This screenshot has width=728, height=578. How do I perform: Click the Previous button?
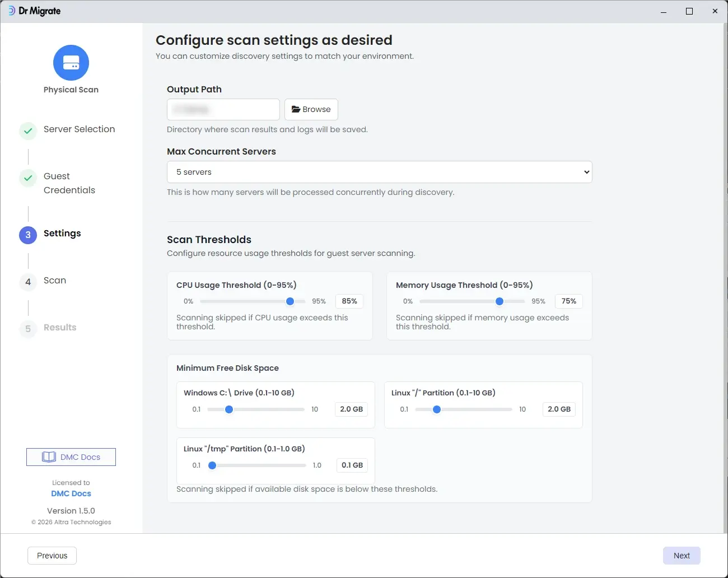[x=52, y=556]
